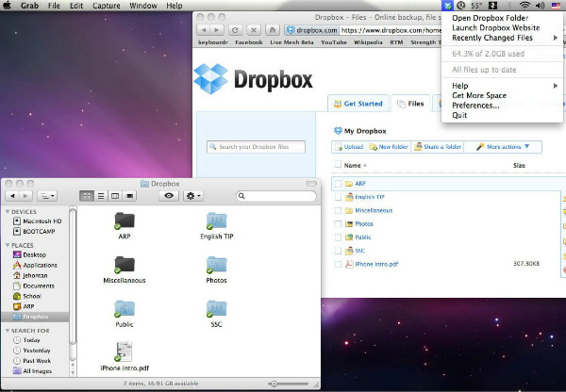Click the browser back arrow button
This screenshot has width=566, height=392.
point(205,30)
